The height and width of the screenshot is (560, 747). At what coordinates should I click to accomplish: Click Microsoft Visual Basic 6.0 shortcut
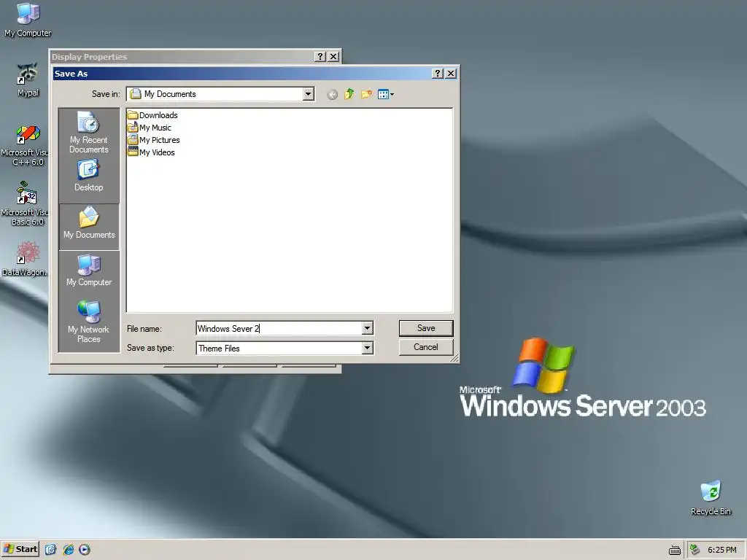point(26,204)
